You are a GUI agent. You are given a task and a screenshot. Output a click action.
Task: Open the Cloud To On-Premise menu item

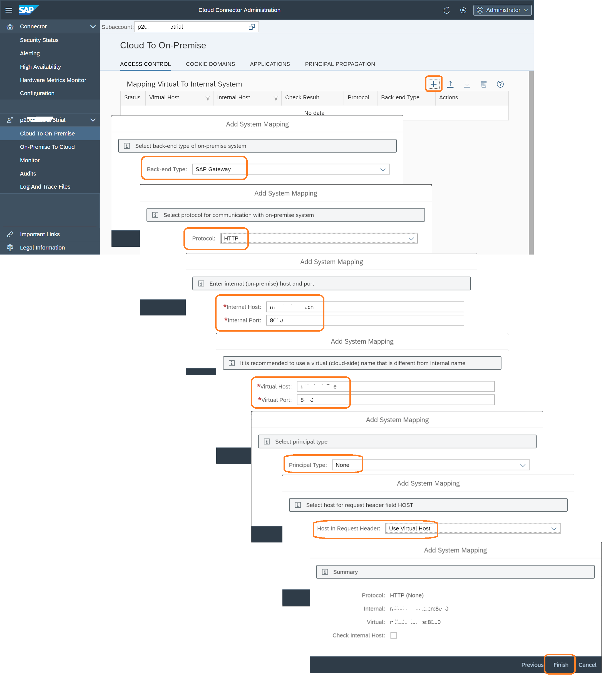(48, 133)
